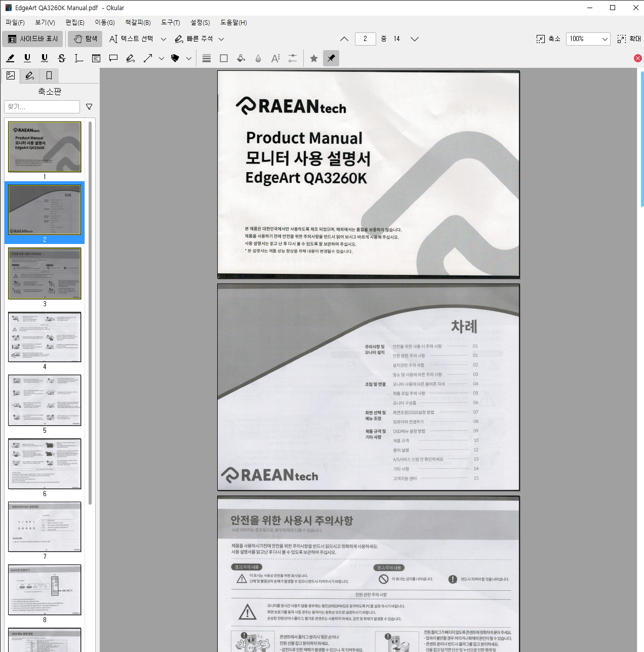Expand the 빠른 주석 dropdown arrow
644x652 pixels.
pos(221,39)
